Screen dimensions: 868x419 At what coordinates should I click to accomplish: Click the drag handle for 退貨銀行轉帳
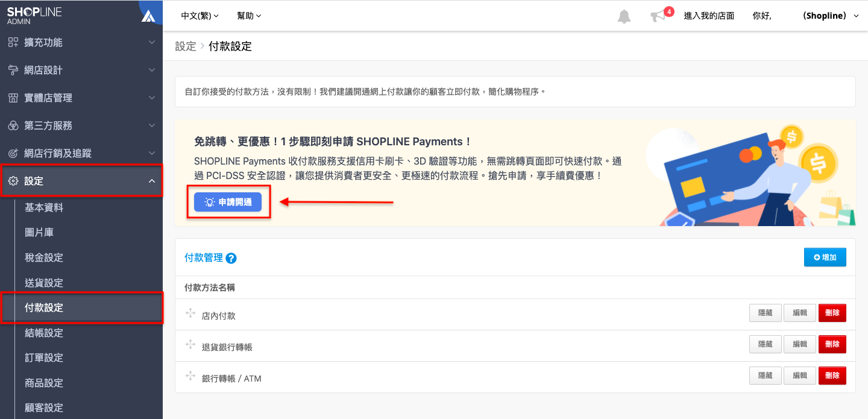pyautogui.click(x=190, y=345)
